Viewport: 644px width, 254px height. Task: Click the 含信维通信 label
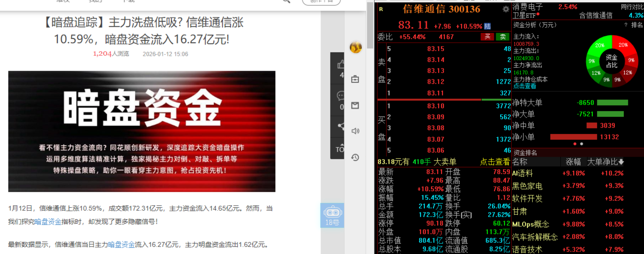click(596, 15)
